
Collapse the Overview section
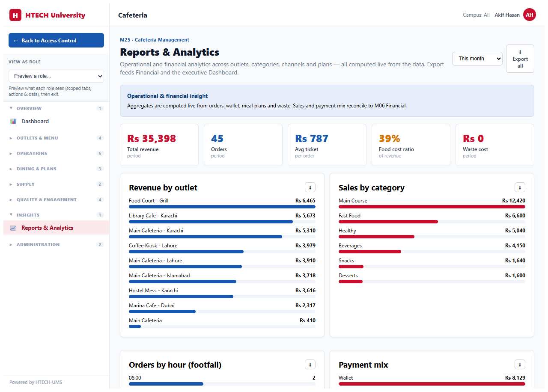56,109
